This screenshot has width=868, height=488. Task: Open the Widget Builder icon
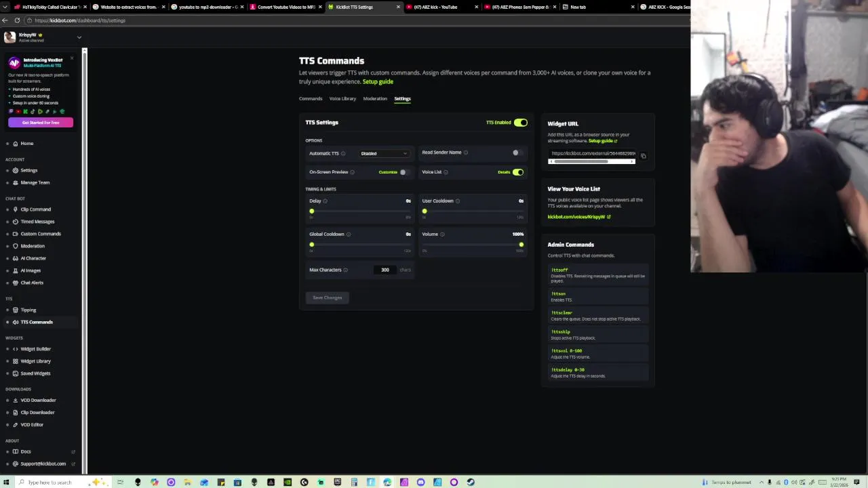click(16, 349)
